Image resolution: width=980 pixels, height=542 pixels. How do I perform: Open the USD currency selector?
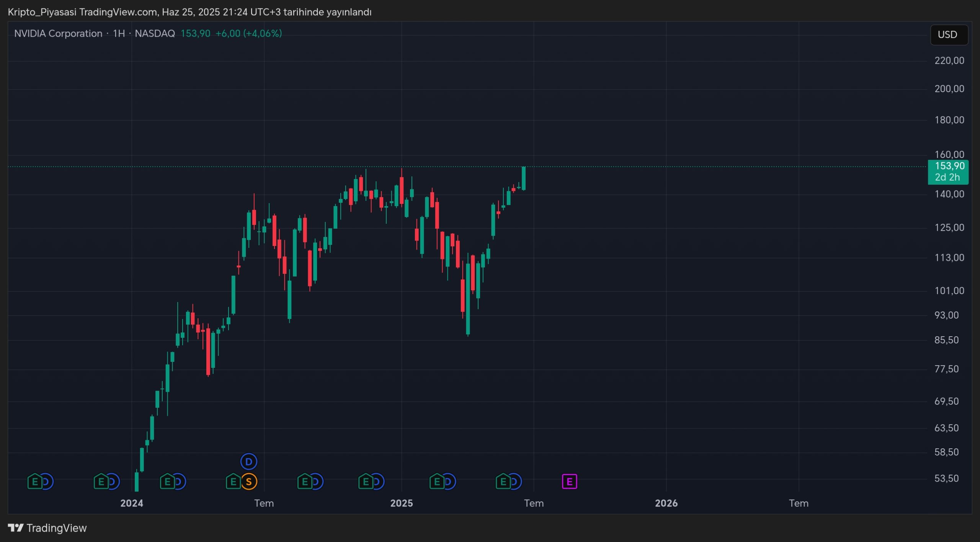(948, 35)
